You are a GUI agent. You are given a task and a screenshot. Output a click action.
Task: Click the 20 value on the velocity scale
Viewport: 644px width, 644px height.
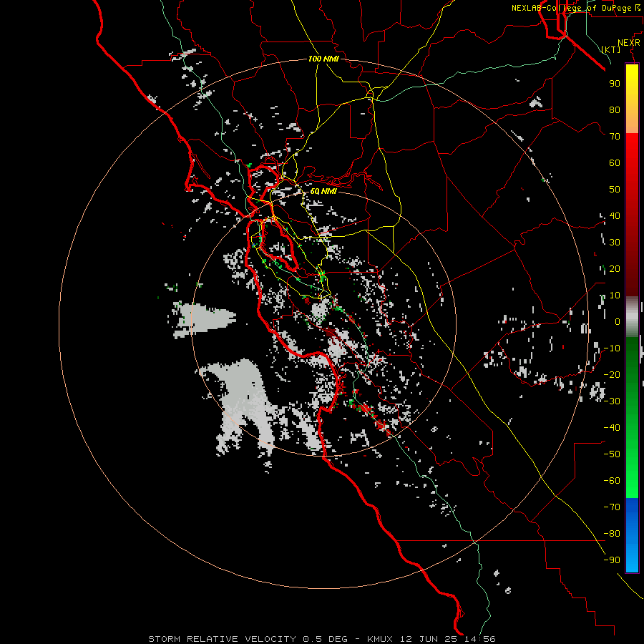pyautogui.click(x=615, y=269)
